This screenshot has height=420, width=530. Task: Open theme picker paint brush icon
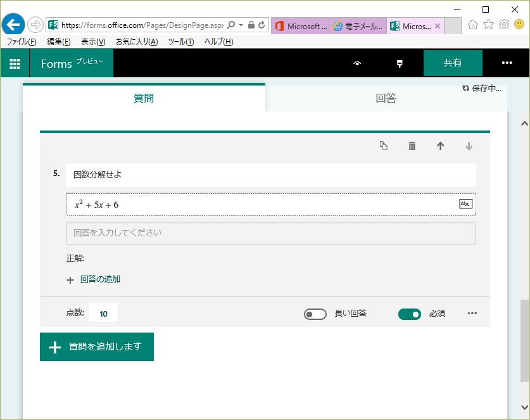pos(400,63)
